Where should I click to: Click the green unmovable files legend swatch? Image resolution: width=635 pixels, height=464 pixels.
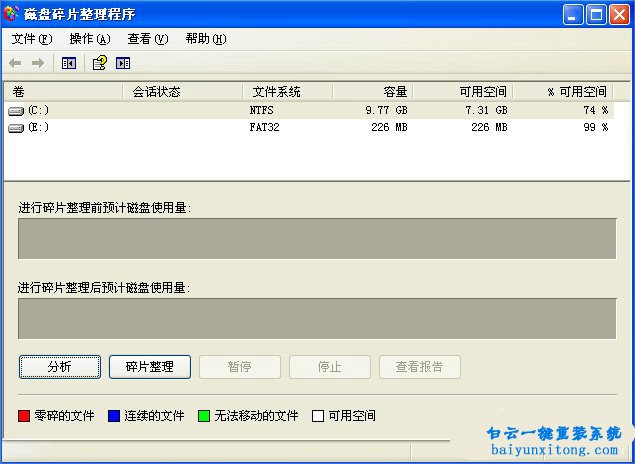pos(203,416)
